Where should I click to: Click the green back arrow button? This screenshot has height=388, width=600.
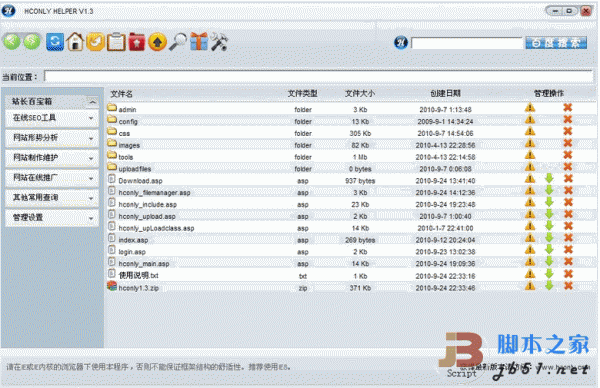pos(12,41)
